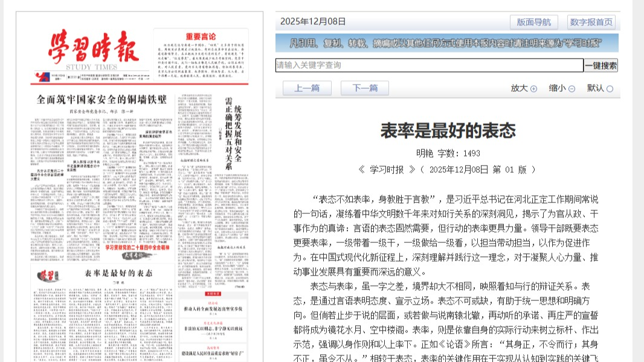Click the blue citation notice banner

(x=447, y=44)
